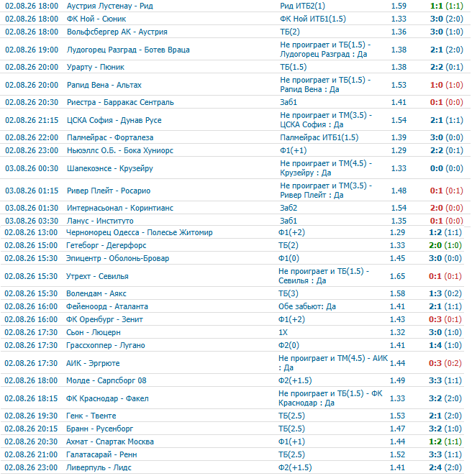Select ТБ(3) bet for Волендам - Аякс
Screen dimensions: 472x476
[289, 294]
